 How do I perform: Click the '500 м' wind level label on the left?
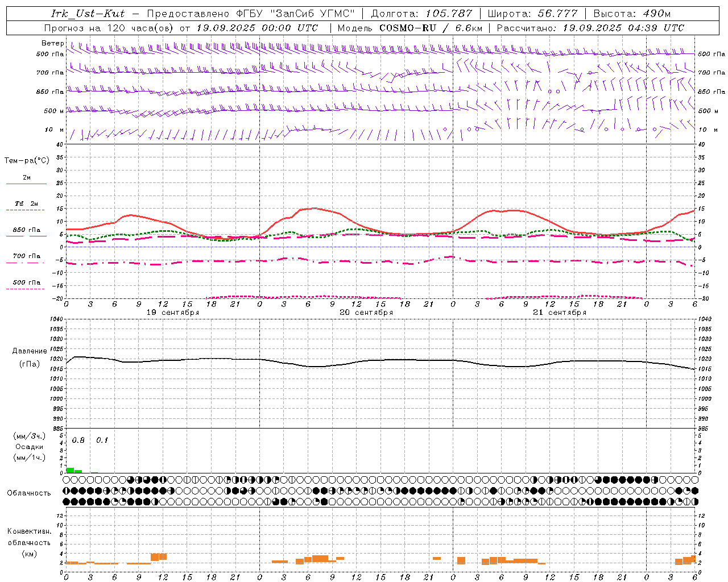[x=53, y=111]
